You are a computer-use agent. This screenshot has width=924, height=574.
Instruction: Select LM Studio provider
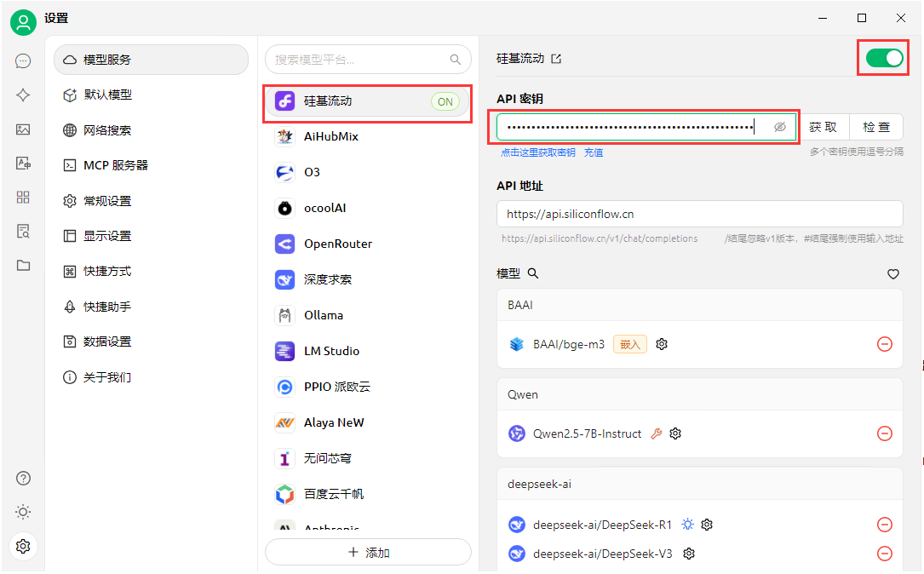point(368,351)
